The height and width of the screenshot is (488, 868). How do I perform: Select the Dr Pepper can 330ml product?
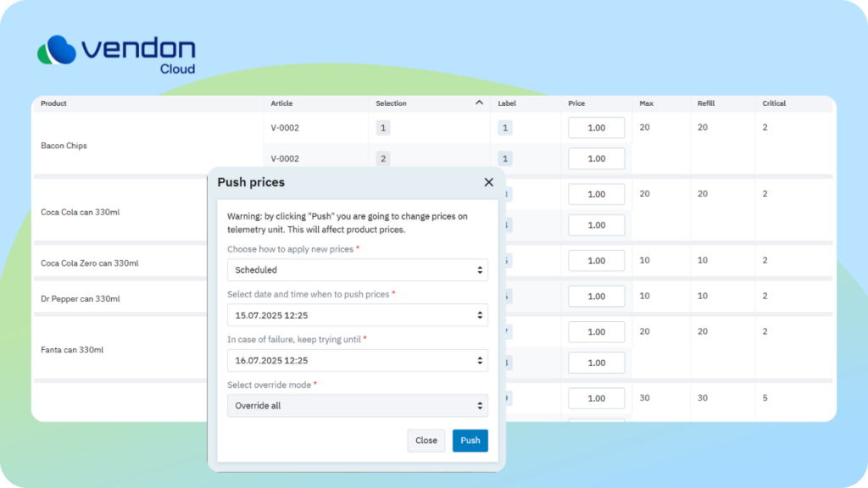[80, 299]
